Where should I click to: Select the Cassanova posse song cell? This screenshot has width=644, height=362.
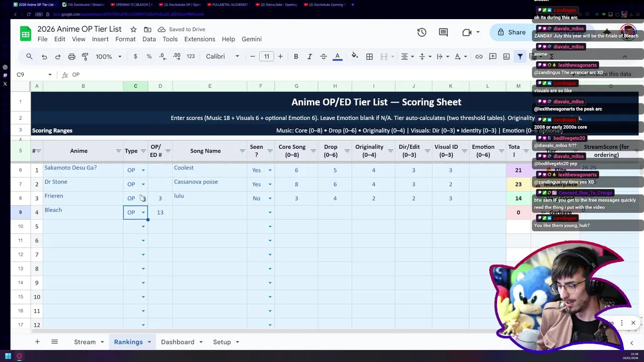click(x=210, y=184)
